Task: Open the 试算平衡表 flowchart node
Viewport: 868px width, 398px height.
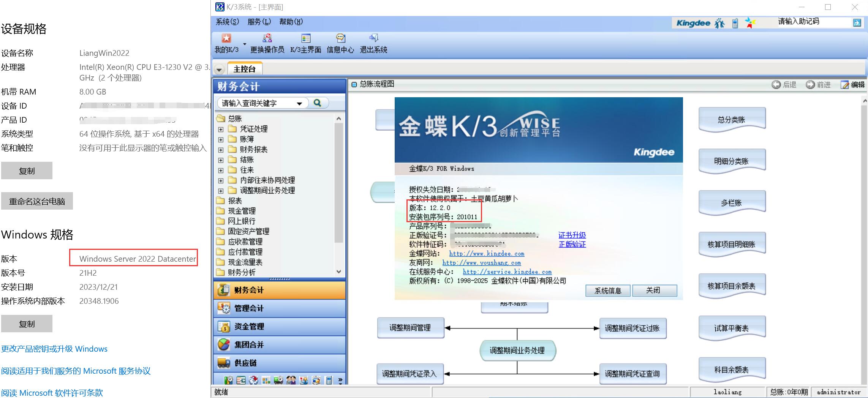Action: tap(732, 328)
